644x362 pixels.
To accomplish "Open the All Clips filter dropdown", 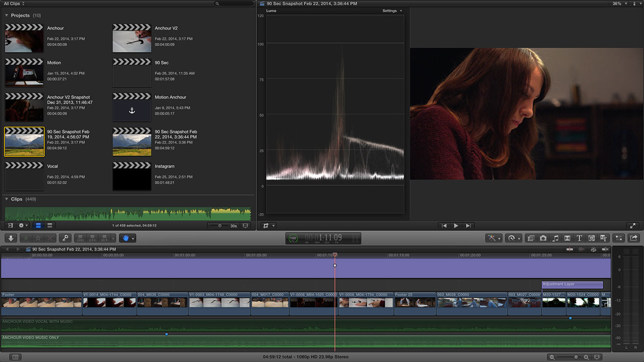I will tap(14, 4).
